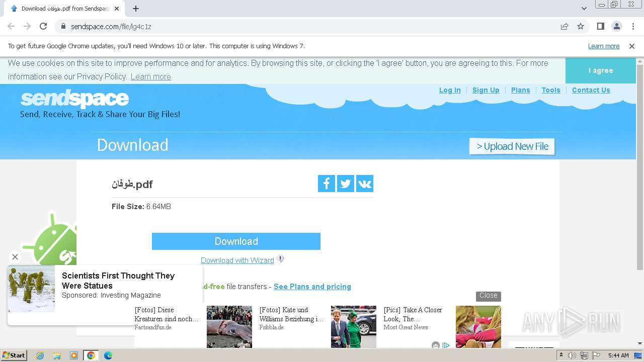Click the Chrome taskbar icon
The image size is (644, 362).
point(91,355)
